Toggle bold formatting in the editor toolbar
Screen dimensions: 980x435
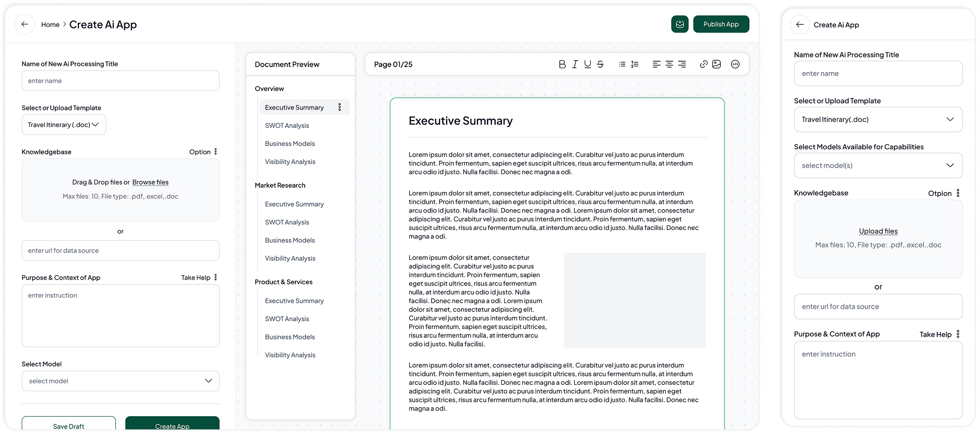coord(562,64)
